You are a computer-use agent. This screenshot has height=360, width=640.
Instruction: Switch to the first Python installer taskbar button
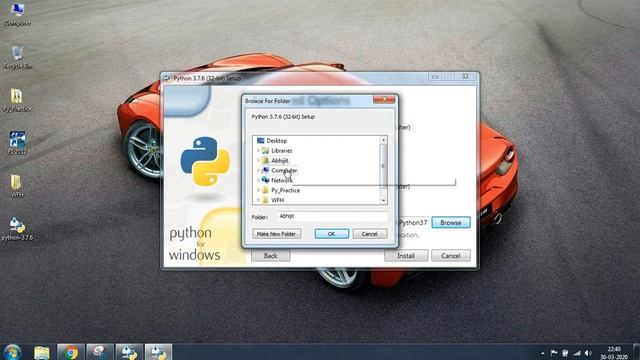[129, 352]
